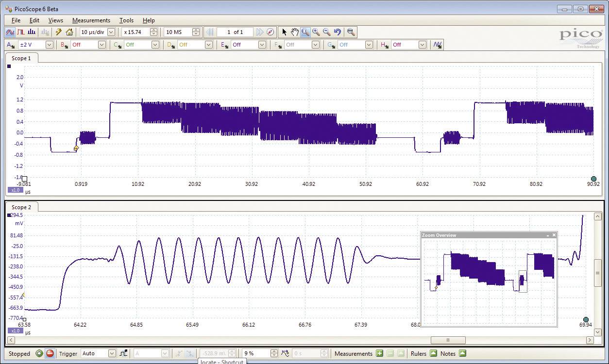
Task: Click the Undo zoom arrow icon
Action: click(x=337, y=32)
